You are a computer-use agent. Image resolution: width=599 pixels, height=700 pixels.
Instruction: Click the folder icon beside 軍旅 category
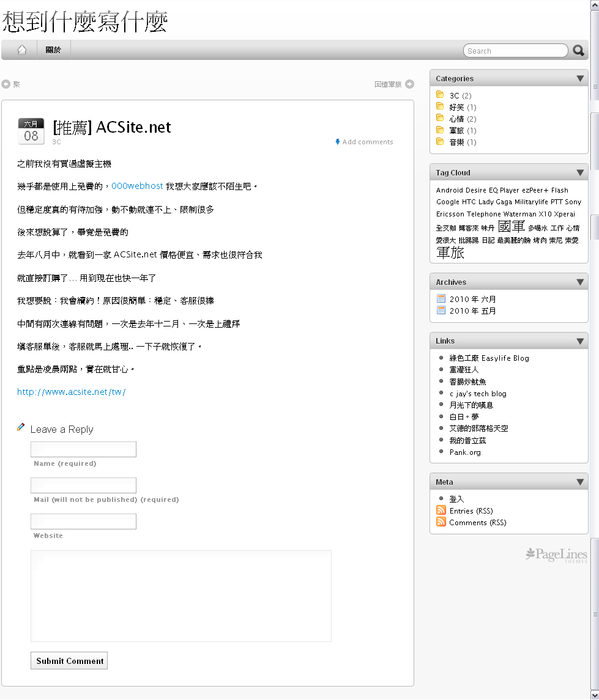(x=440, y=130)
